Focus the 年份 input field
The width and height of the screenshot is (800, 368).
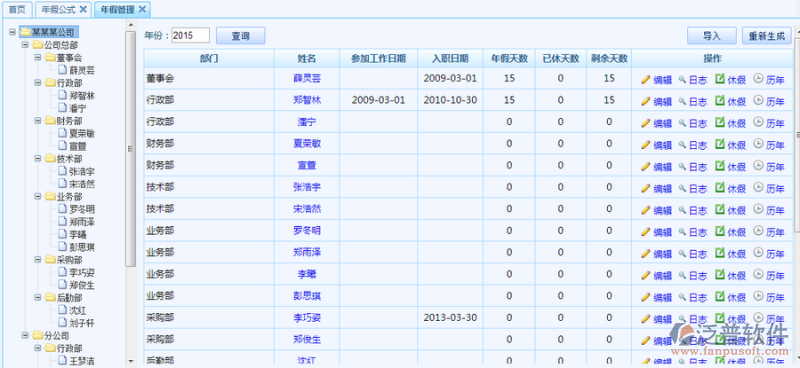[x=190, y=35]
